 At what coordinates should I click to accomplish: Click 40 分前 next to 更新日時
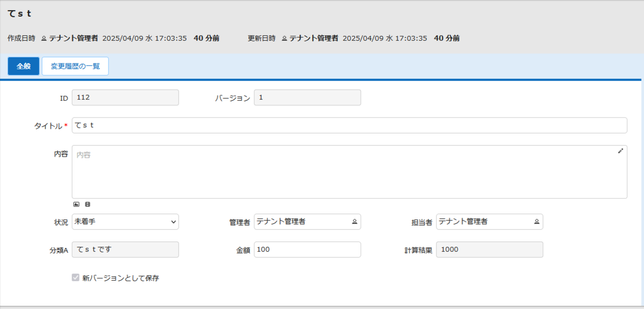click(447, 39)
